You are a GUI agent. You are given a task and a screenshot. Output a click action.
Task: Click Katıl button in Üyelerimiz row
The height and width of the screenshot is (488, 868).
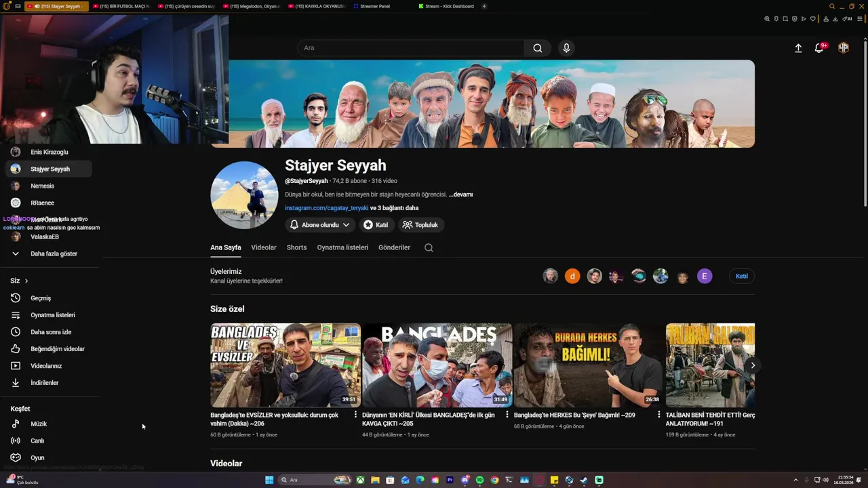(742, 276)
